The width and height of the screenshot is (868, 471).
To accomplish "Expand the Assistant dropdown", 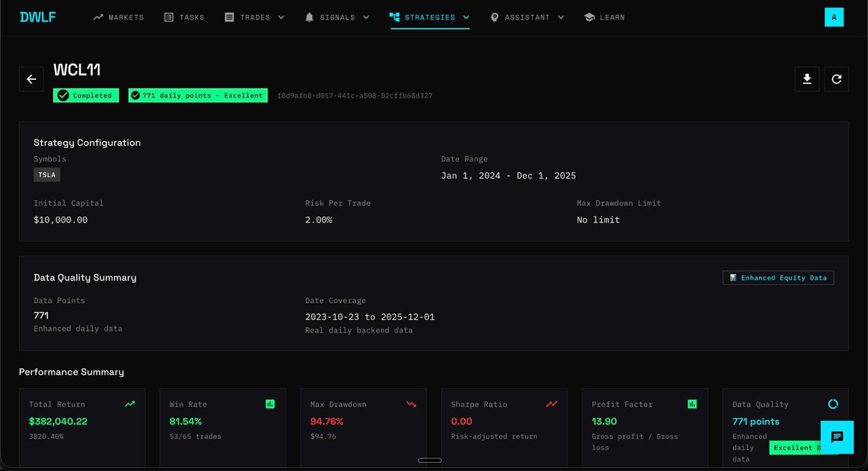I will click(561, 17).
